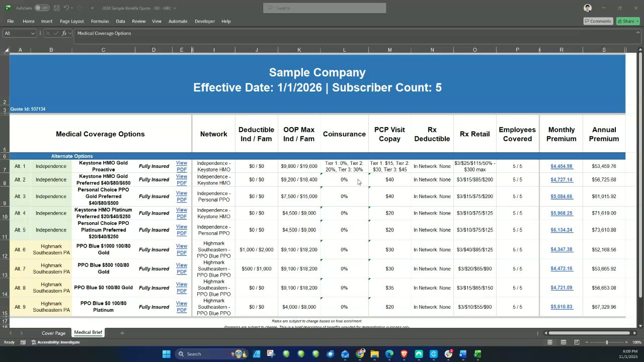This screenshot has width=644, height=362.
Task: Click the title bar Search box
Action: tap(325, 8)
